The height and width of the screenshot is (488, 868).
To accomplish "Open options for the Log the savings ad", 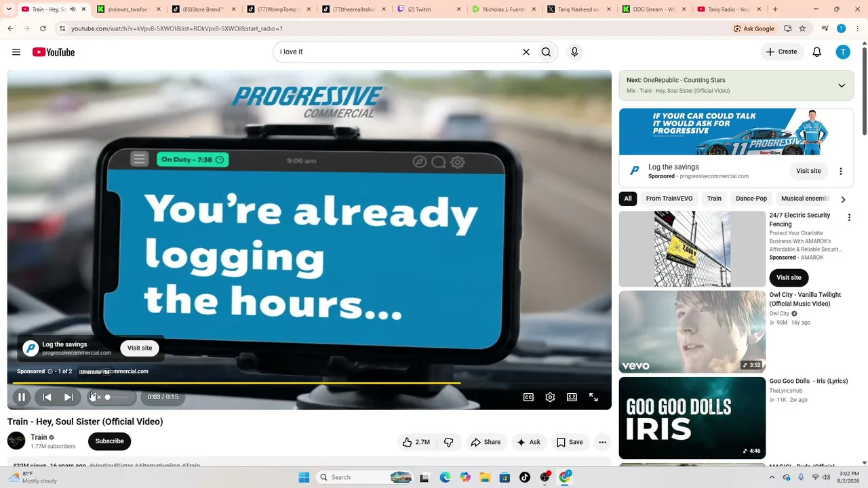I will pyautogui.click(x=841, y=171).
